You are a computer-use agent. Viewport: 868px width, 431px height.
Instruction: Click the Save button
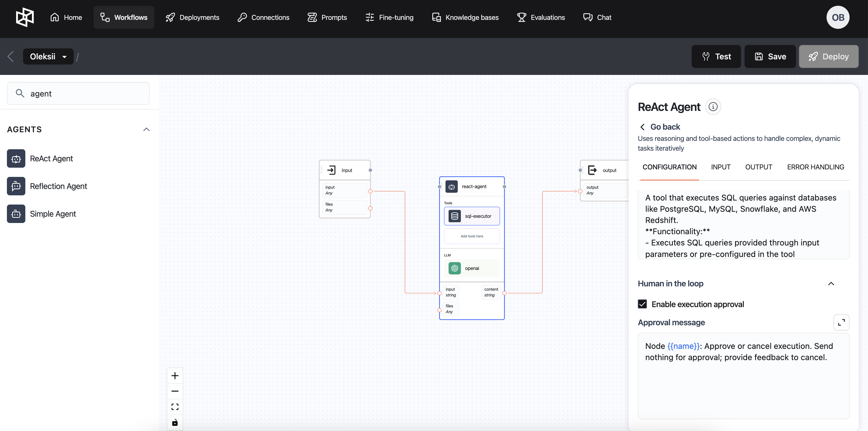(x=770, y=57)
